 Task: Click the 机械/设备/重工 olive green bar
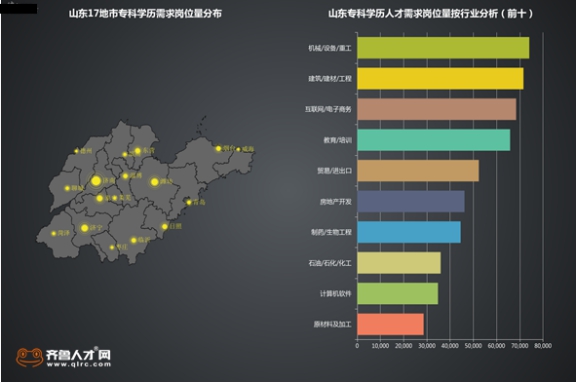pos(443,48)
